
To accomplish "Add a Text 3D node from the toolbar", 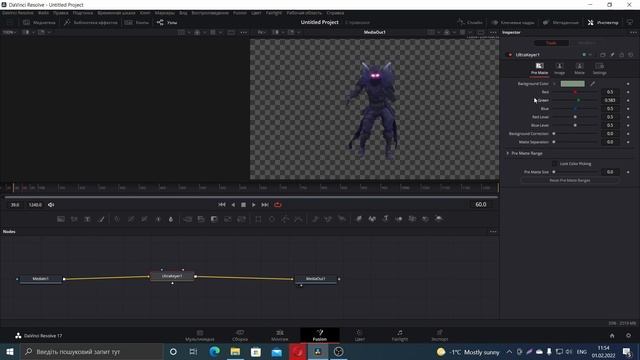I will 385,219.
